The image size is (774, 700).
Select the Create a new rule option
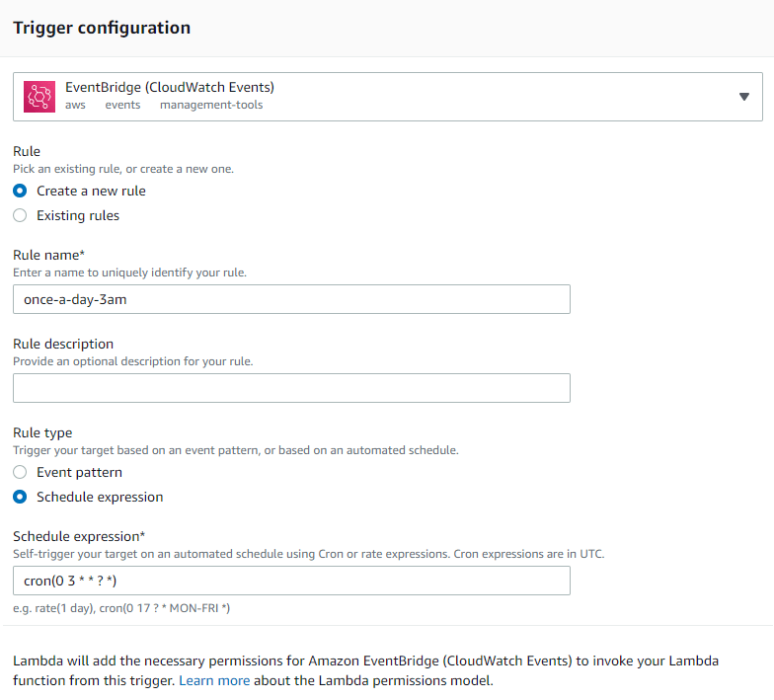[x=20, y=191]
